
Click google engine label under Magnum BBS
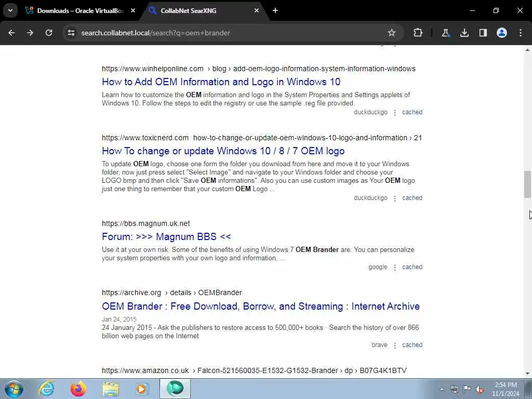[378, 267]
